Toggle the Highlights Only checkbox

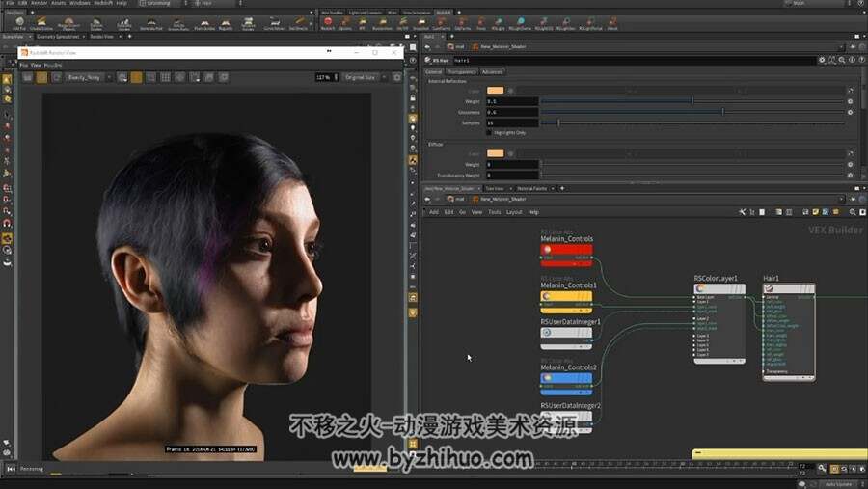489,133
